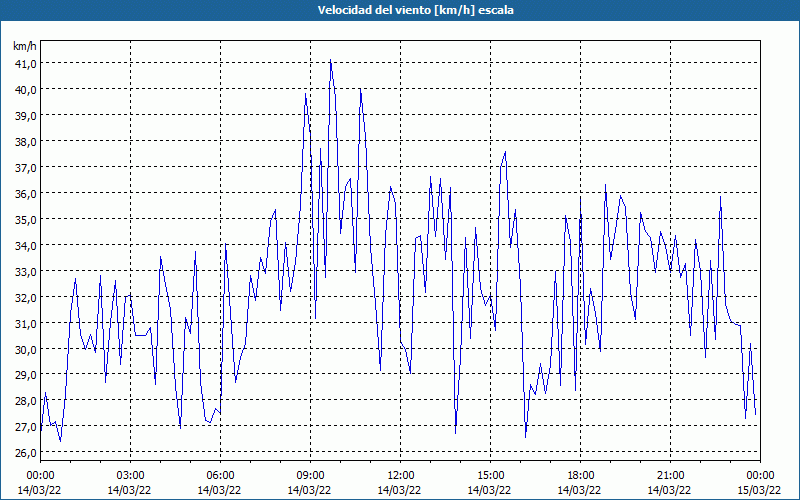Viewport: 800px width, 500px height.
Task: Pick the '18:00' time label
Action: click(580, 476)
